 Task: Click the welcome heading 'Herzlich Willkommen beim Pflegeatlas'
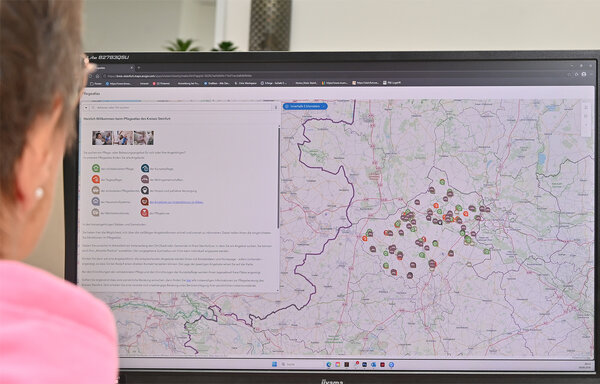127,119
